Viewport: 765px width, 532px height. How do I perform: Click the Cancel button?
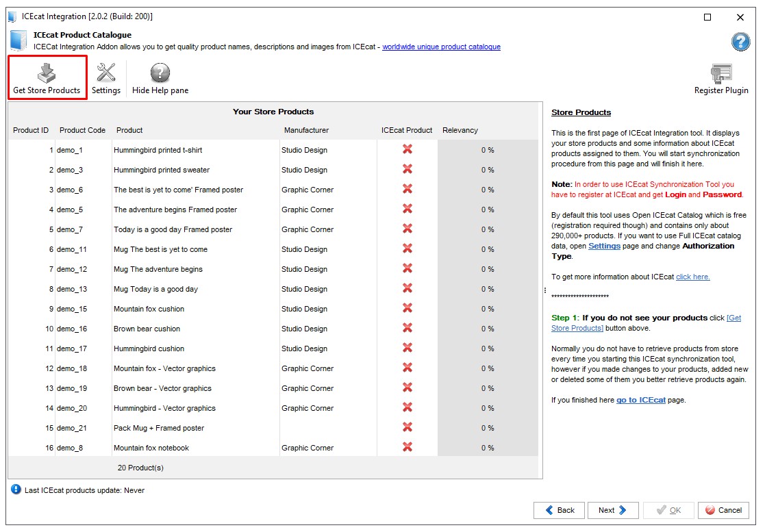click(x=723, y=510)
